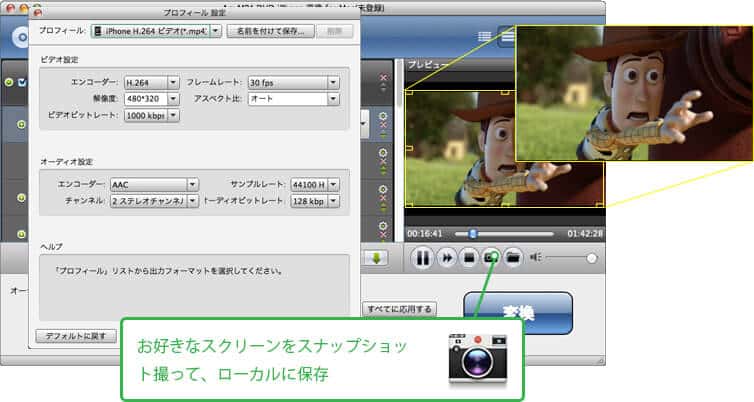Screen dimensions: 754x402
Task: Open the snapshot folder icon
Action: 513,258
